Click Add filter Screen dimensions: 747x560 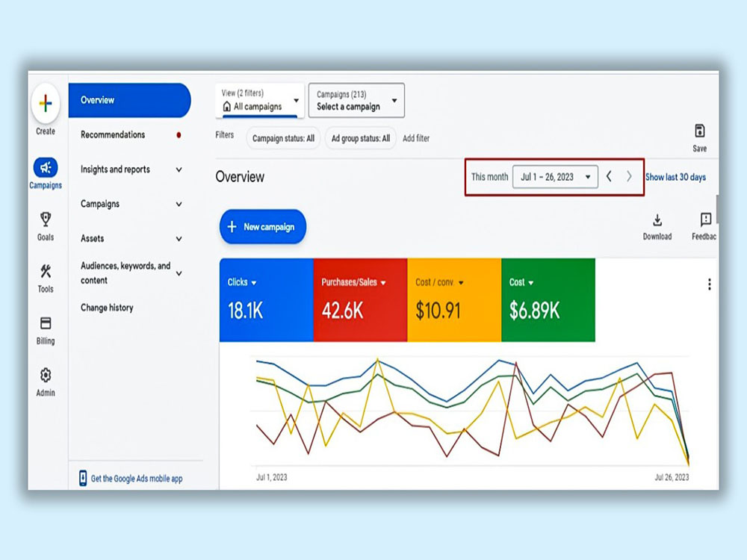click(416, 139)
